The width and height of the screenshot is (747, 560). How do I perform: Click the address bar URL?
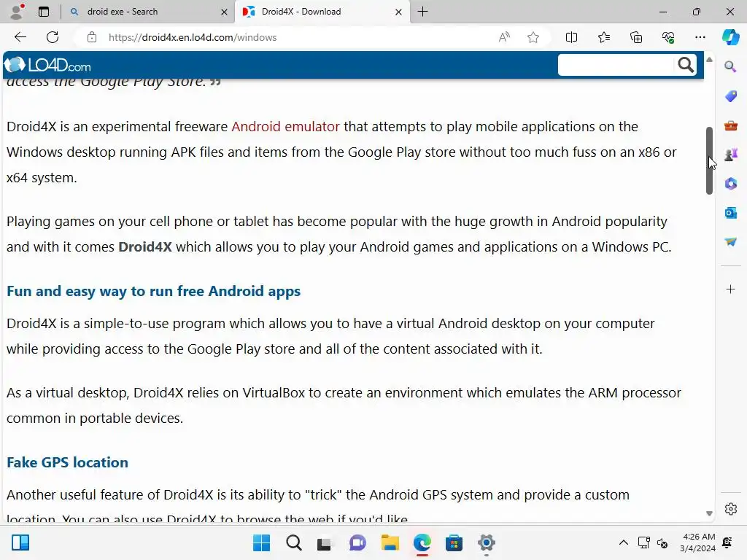coord(193,37)
